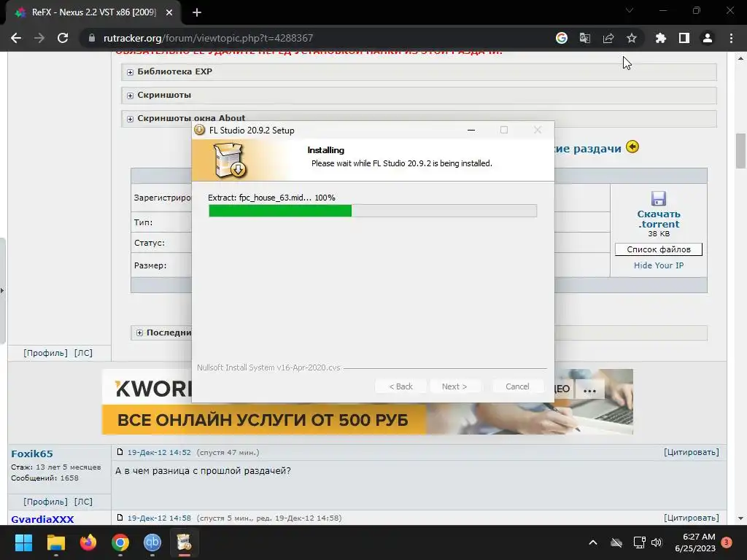Click Профиль link above the banner
The height and width of the screenshot is (560, 747).
click(45, 354)
